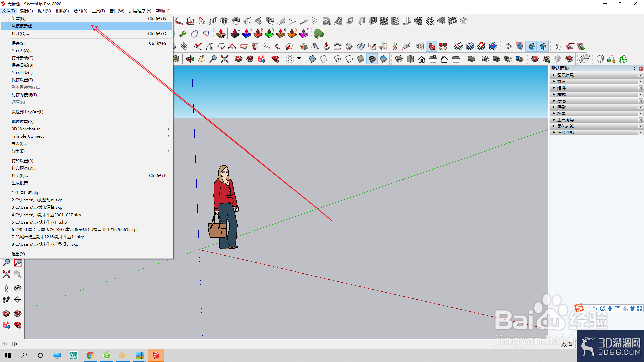Close the 照片匹配 panel with its x
This screenshot has height=362, width=644.
coord(641,133)
